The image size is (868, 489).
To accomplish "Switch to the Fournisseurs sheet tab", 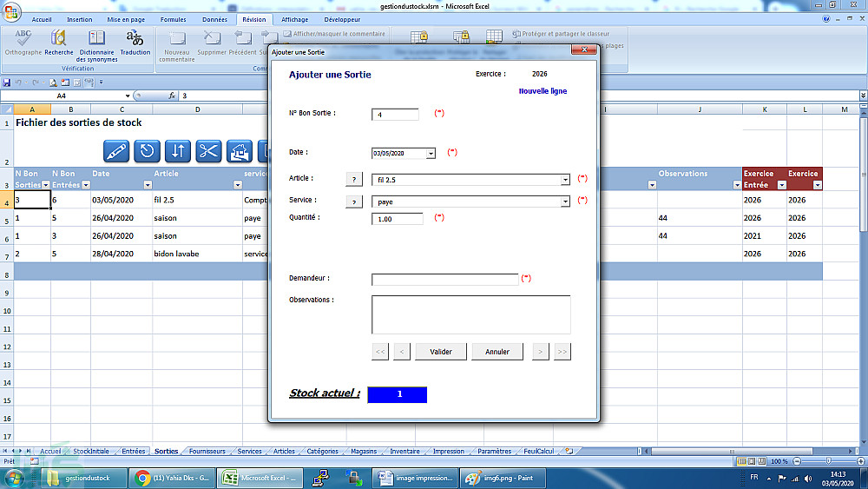I will pos(207,452).
